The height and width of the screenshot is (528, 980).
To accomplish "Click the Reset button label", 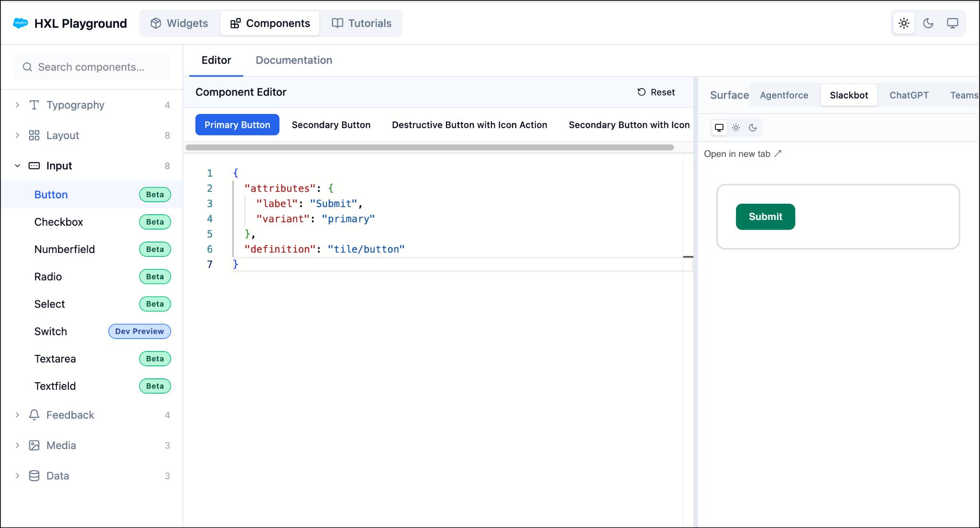I will (663, 92).
